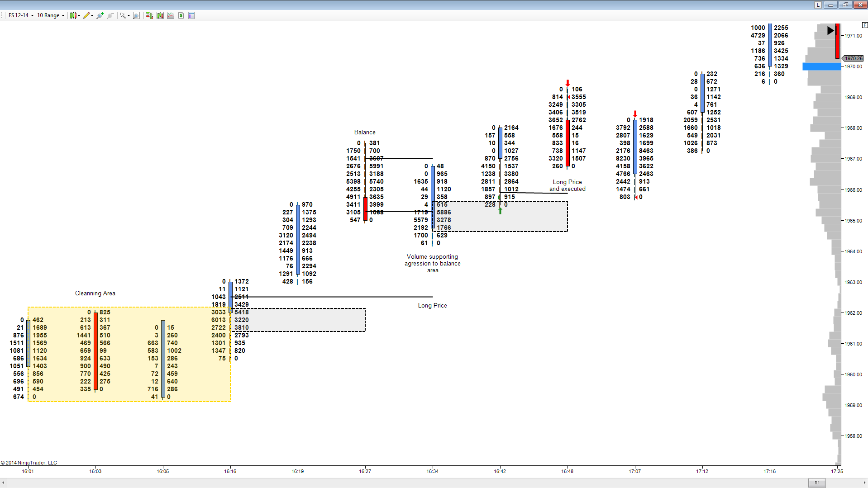Viewport: 868px width, 488px height.
Task: Click the 17:25 time axis label
Action: pos(837,471)
